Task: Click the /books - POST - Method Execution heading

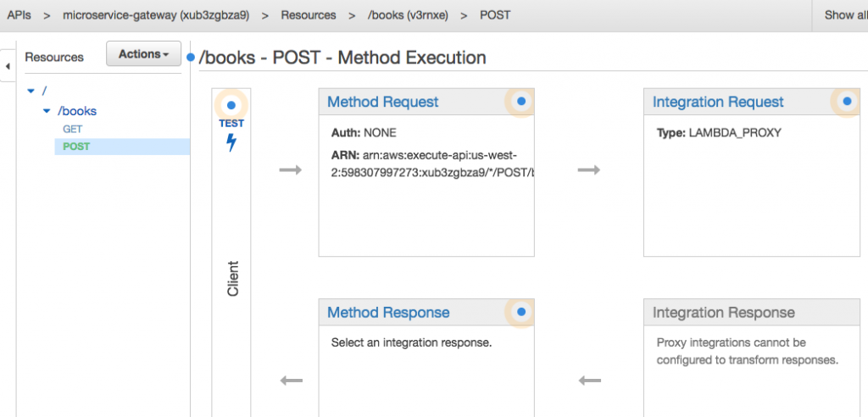Action: click(x=342, y=58)
